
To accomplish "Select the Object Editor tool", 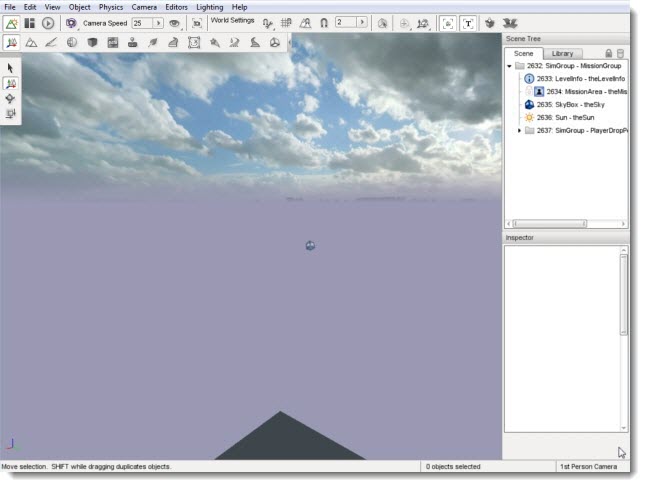I will [12, 42].
